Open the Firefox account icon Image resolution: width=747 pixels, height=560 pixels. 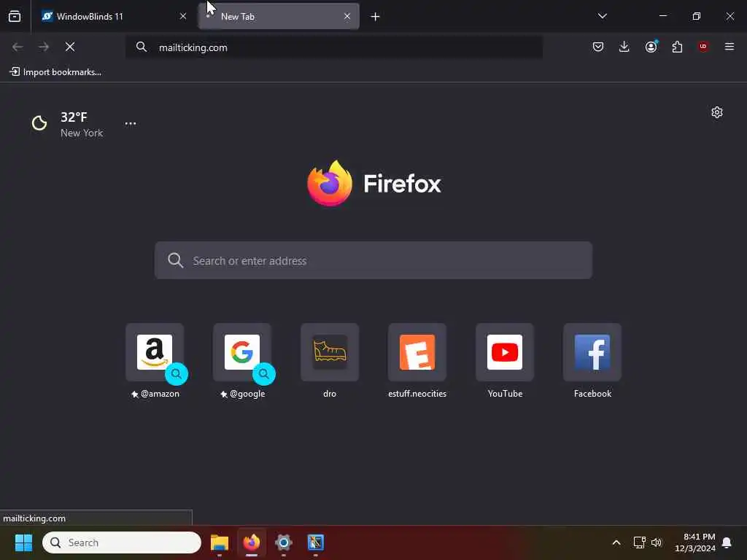[x=651, y=47]
